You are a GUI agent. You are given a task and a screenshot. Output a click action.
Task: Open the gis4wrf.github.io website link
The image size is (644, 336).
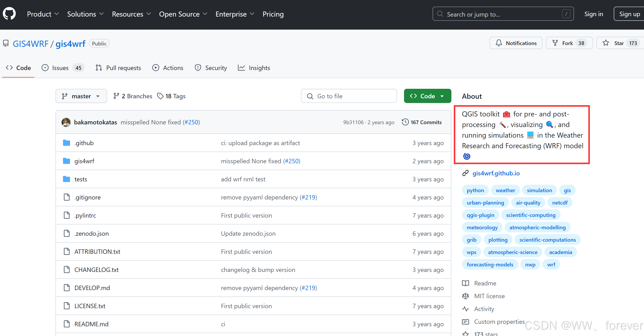click(496, 173)
